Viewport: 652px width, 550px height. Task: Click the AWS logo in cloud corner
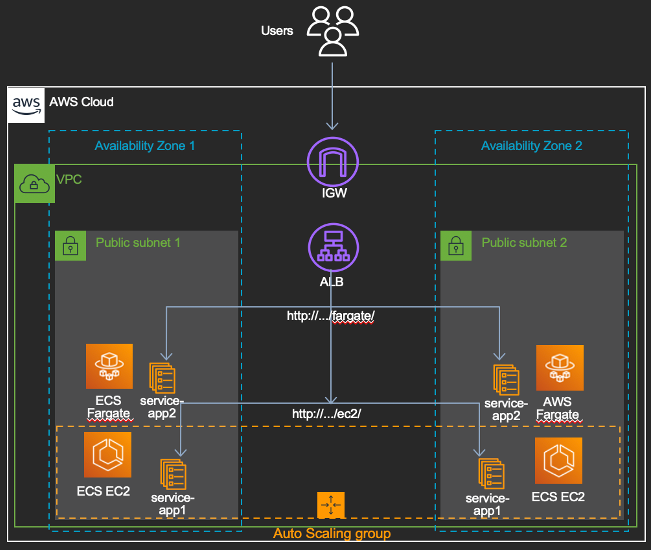pos(26,105)
